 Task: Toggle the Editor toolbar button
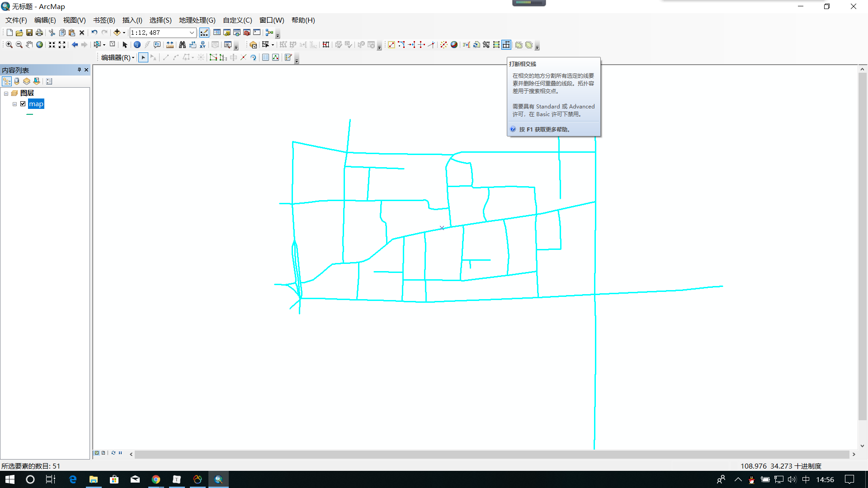tap(204, 33)
